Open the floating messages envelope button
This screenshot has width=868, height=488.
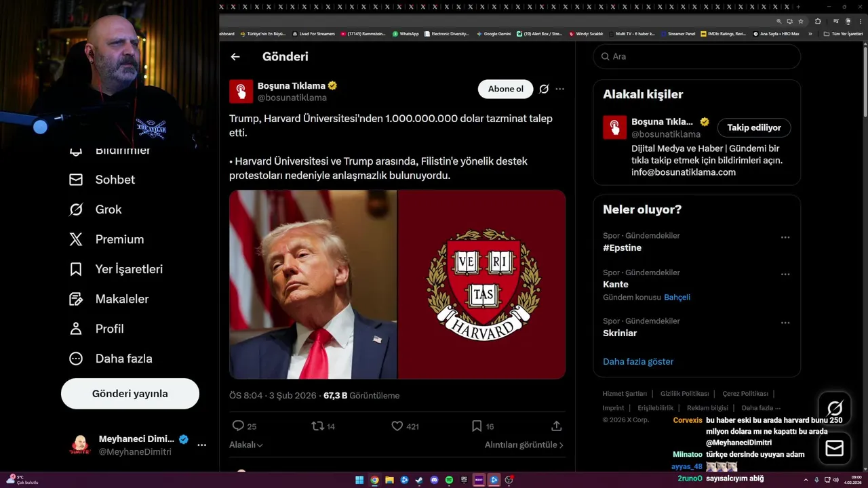(x=835, y=448)
